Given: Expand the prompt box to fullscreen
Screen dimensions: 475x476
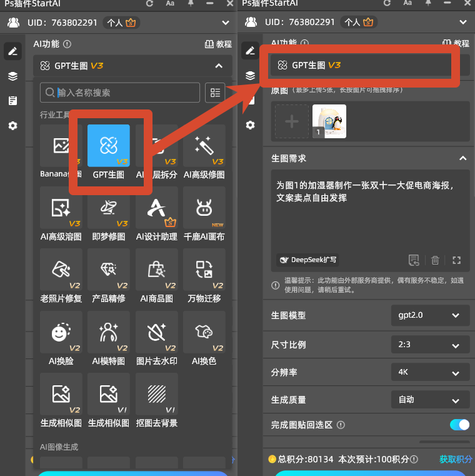Looking at the screenshot, I should (x=456, y=260).
